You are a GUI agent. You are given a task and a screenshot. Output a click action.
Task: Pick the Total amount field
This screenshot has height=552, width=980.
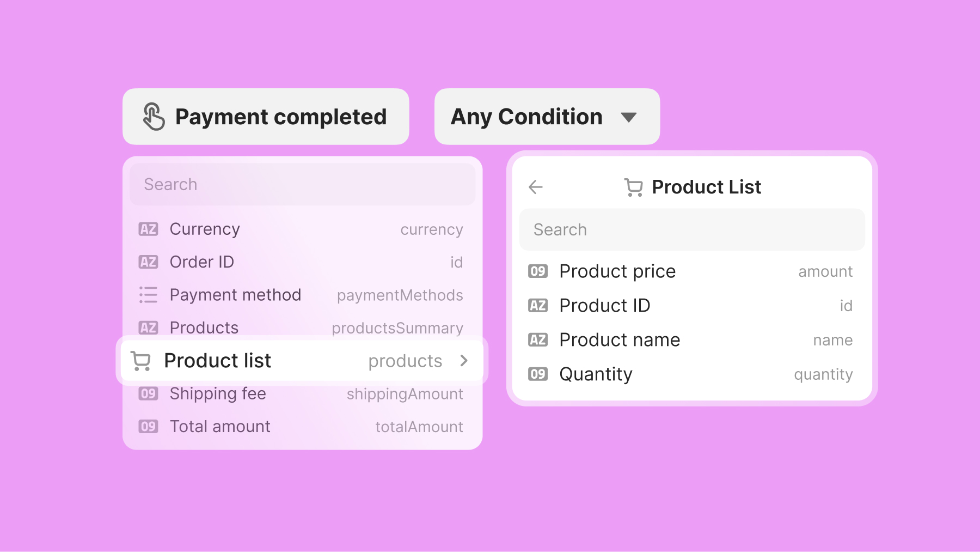click(220, 427)
